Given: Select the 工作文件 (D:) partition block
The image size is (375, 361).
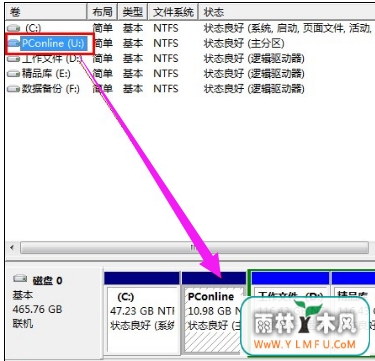Looking at the screenshot, I should [x=289, y=313].
